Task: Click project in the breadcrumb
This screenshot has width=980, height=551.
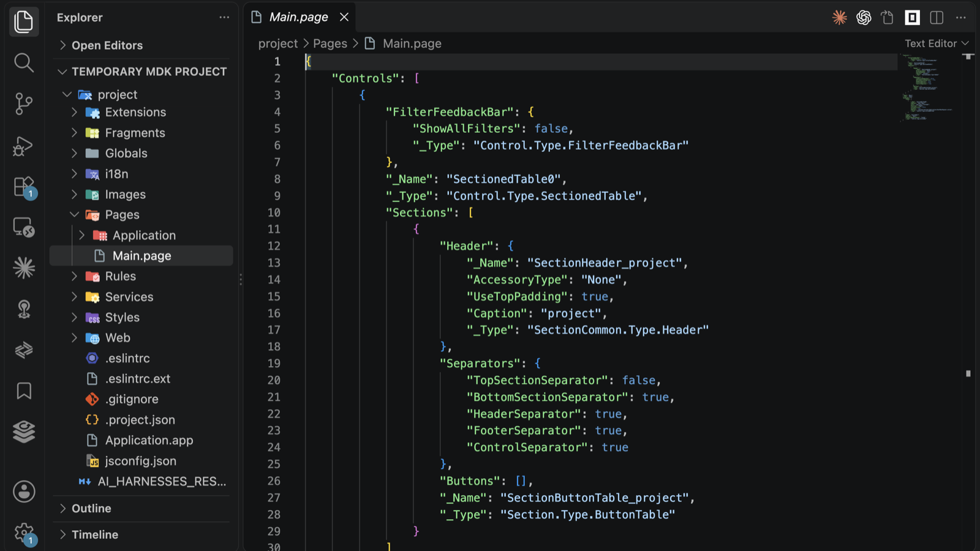Action: 277,43
